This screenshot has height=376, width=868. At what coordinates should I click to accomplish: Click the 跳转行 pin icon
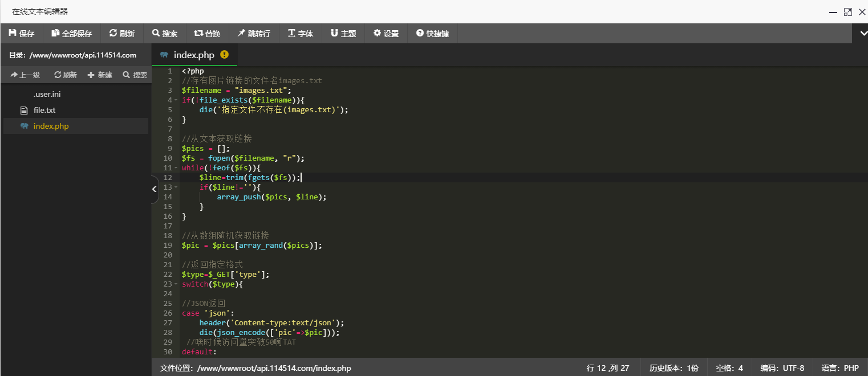(x=241, y=33)
